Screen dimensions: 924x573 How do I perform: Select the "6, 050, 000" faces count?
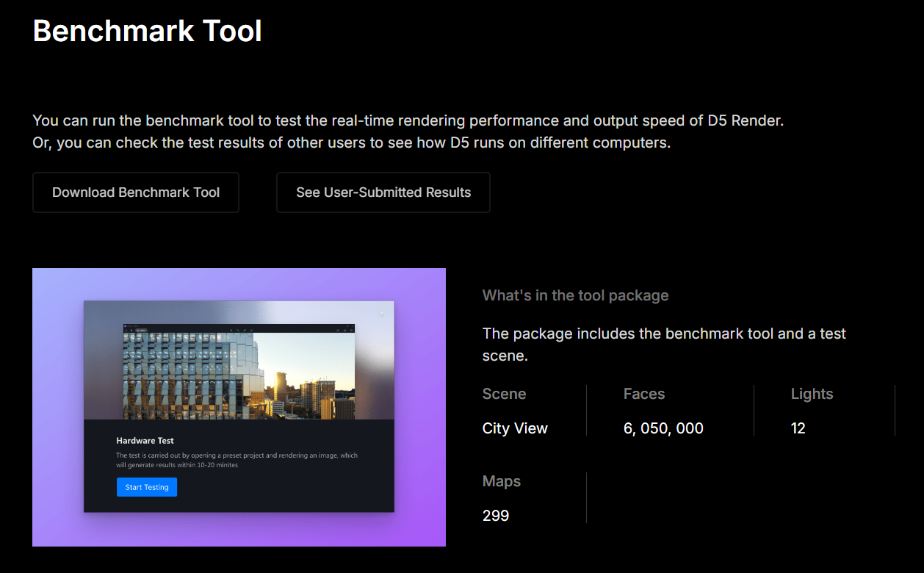[663, 428]
